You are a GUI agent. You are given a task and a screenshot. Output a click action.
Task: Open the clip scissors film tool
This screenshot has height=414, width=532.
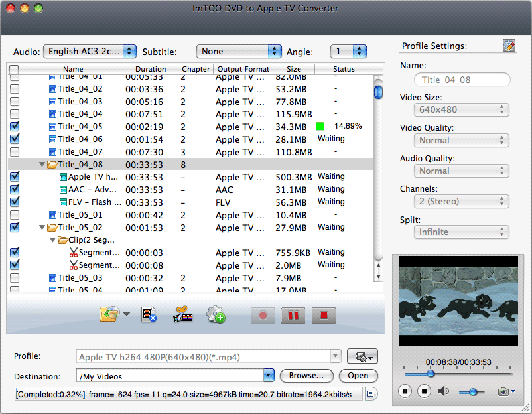(183, 314)
